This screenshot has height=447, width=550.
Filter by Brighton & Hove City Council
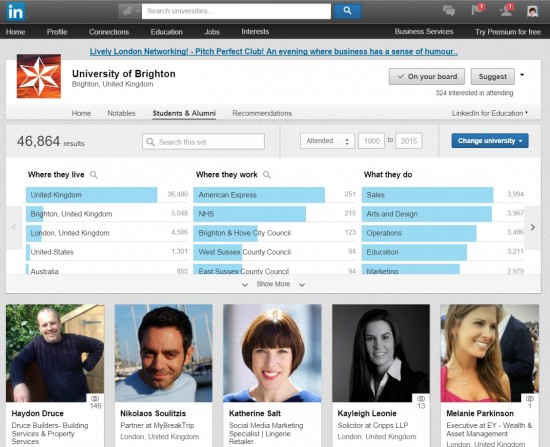[275, 233]
